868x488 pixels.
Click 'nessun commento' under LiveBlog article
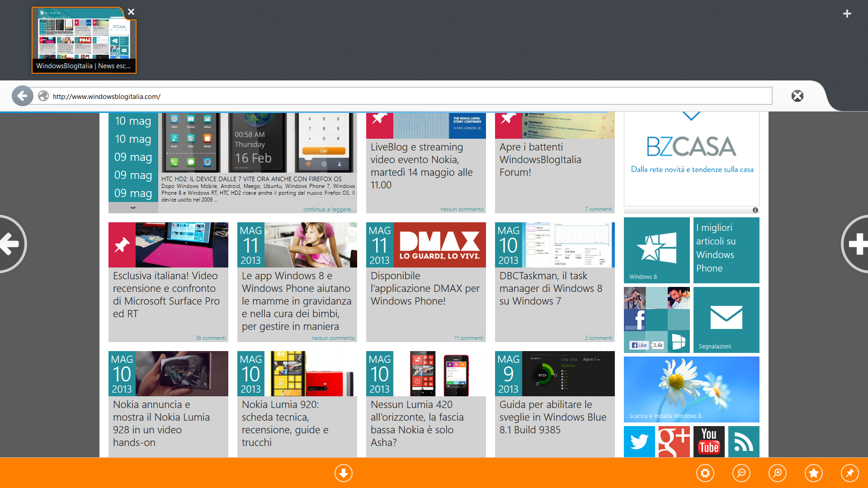tap(462, 209)
